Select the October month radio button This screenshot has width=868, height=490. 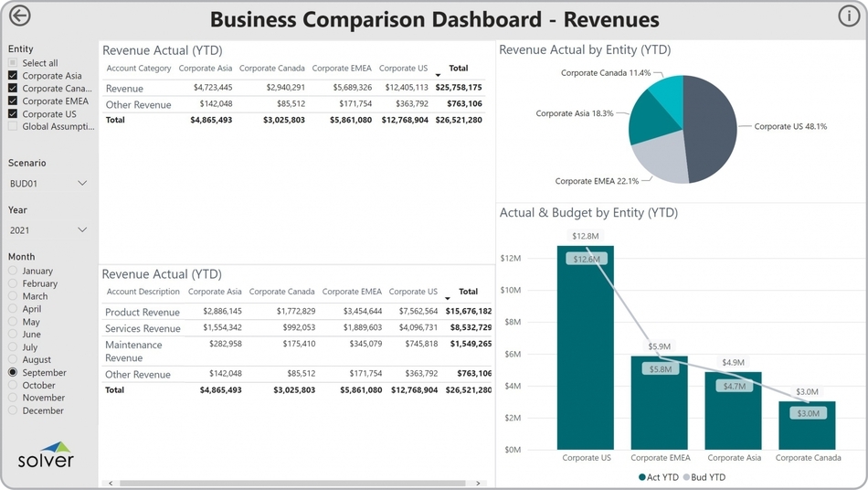coord(13,386)
